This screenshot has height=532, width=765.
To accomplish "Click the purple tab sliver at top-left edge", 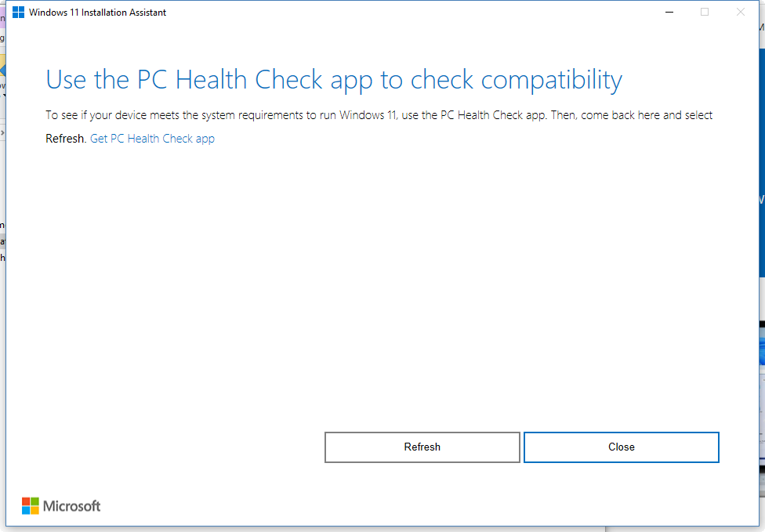I will tap(2, 18).
